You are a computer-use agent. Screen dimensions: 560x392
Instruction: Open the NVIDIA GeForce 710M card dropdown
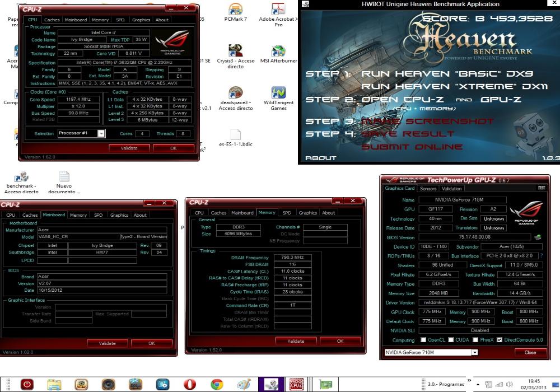[475, 352]
